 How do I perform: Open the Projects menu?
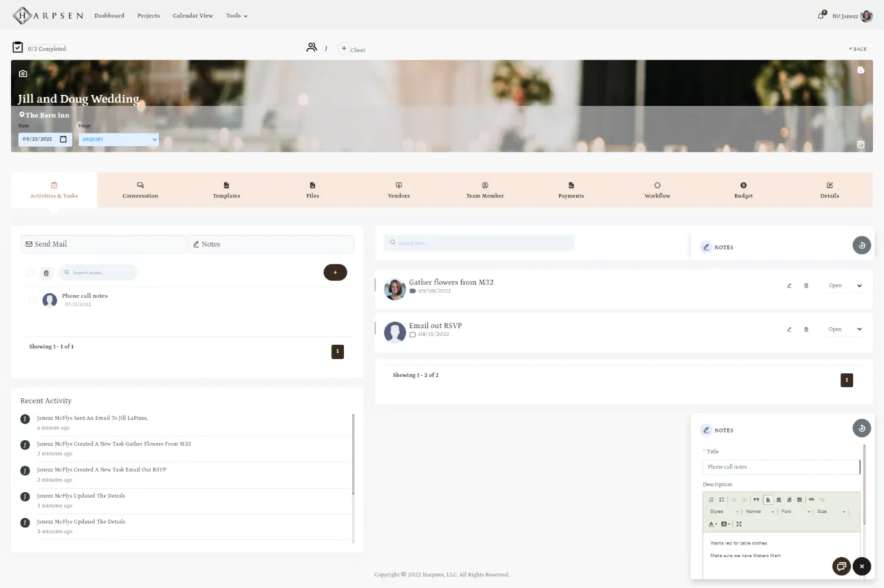tap(148, 15)
